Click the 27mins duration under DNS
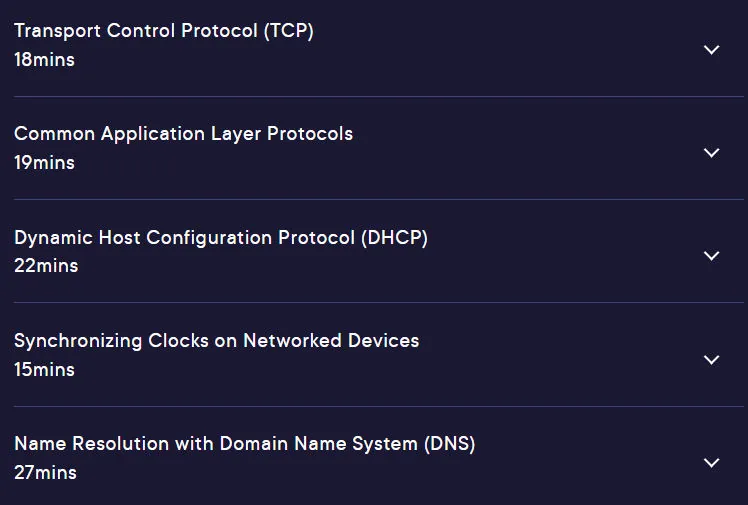The width and height of the screenshot is (748, 505). [45, 473]
